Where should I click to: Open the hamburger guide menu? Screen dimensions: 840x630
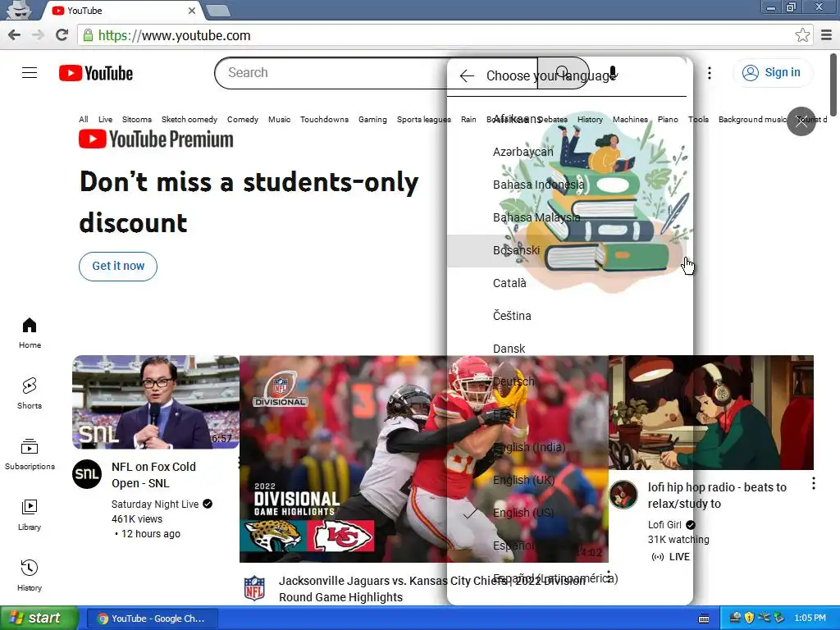(x=30, y=73)
